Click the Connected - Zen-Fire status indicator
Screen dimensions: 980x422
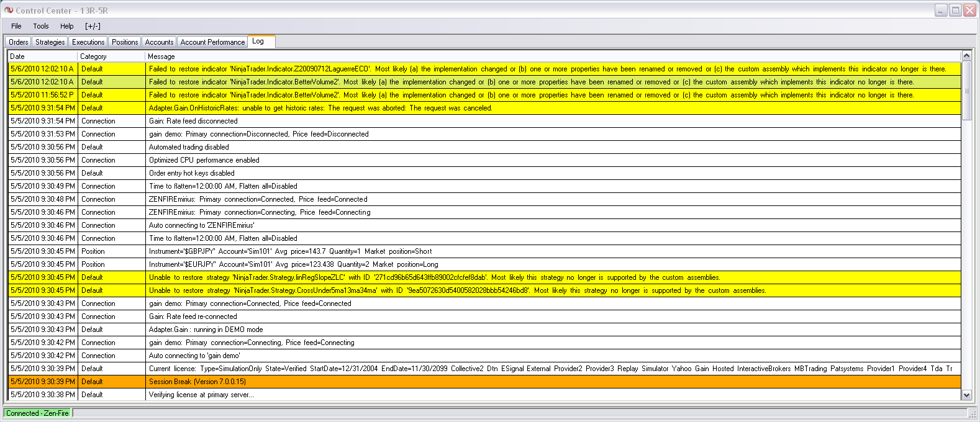point(38,413)
